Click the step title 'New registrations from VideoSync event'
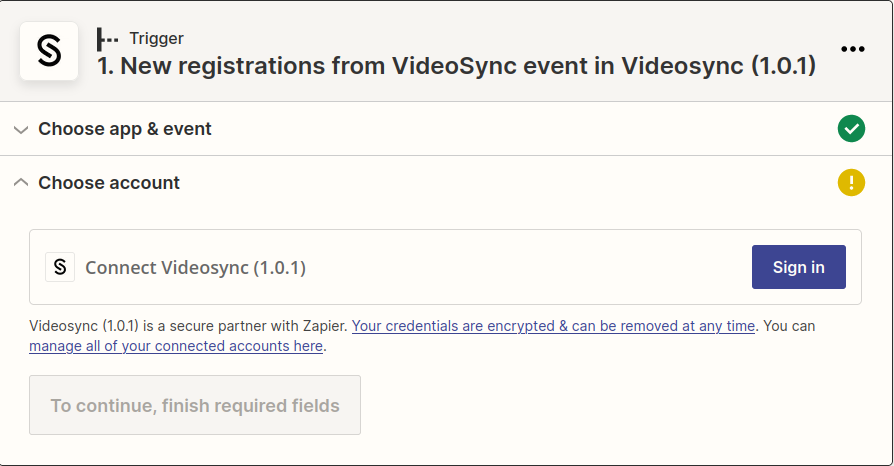Image resolution: width=894 pixels, height=466 pixels. tap(456, 66)
